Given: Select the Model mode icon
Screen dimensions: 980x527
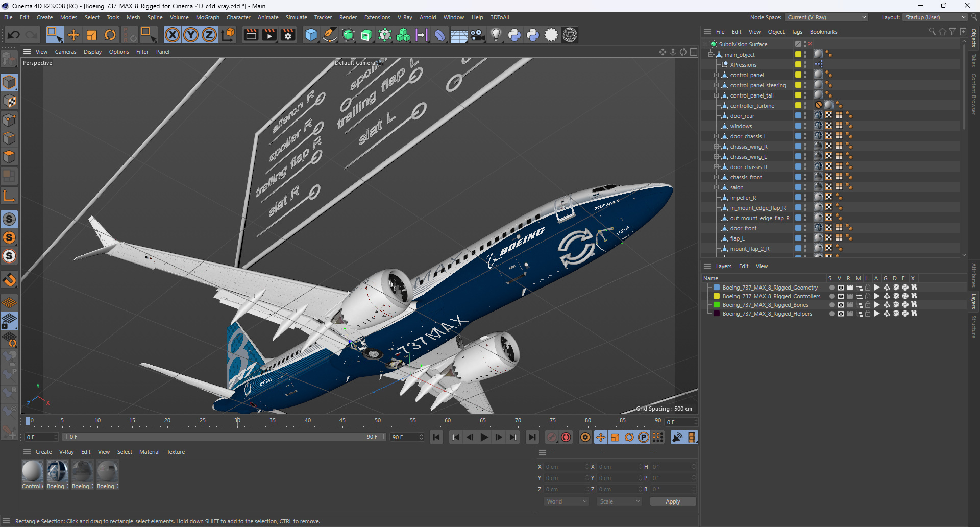Looking at the screenshot, I should (9, 82).
